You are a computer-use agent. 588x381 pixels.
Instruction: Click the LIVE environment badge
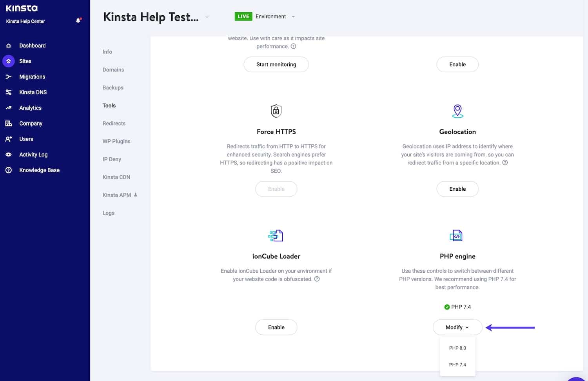point(243,16)
